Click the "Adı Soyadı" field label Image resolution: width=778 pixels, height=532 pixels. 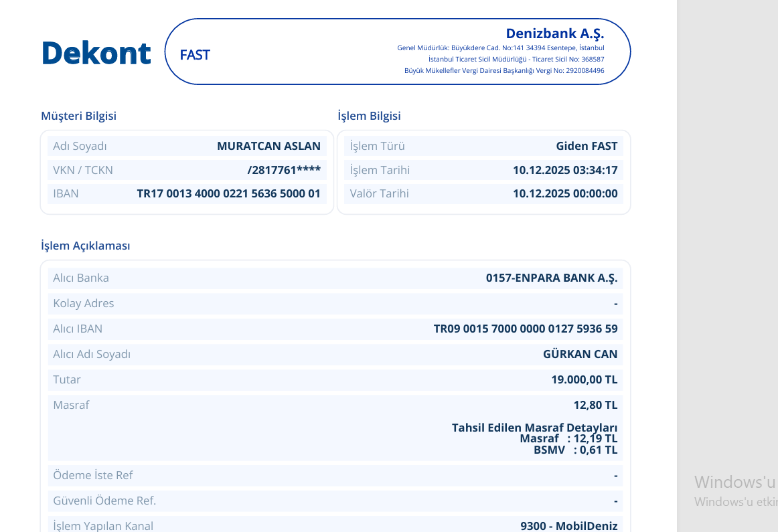click(80, 147)
